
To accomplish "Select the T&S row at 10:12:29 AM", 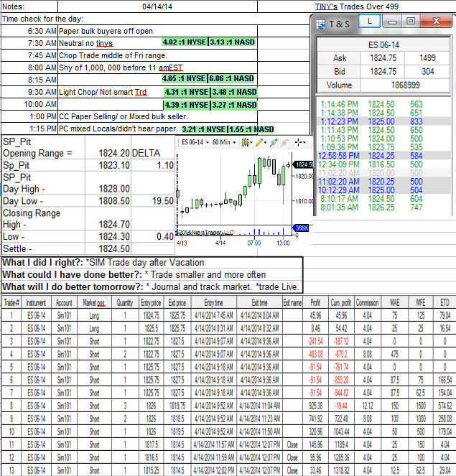I will (383, 190).
